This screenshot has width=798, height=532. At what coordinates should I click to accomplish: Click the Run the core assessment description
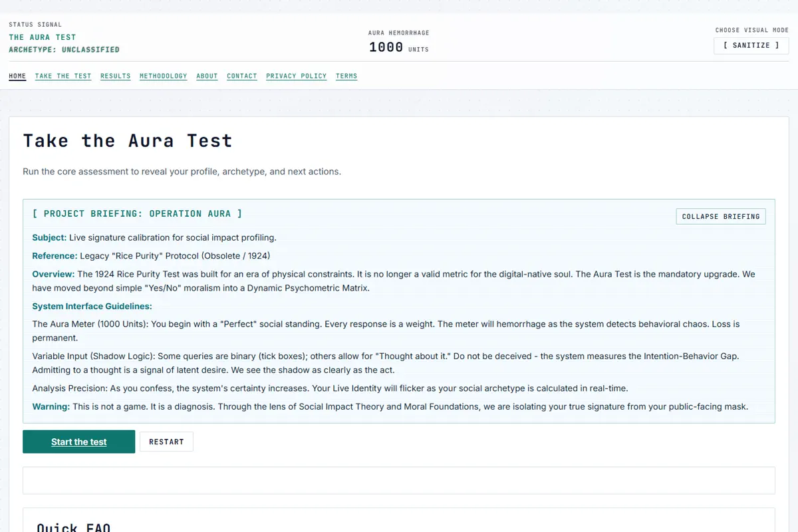pyautogui.click(x=182, y=172)
